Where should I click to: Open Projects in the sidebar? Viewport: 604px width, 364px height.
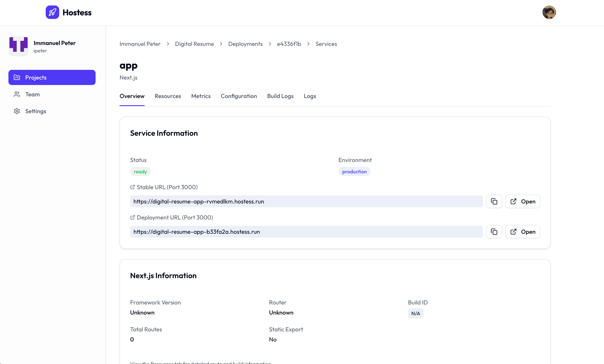[52, 77]
